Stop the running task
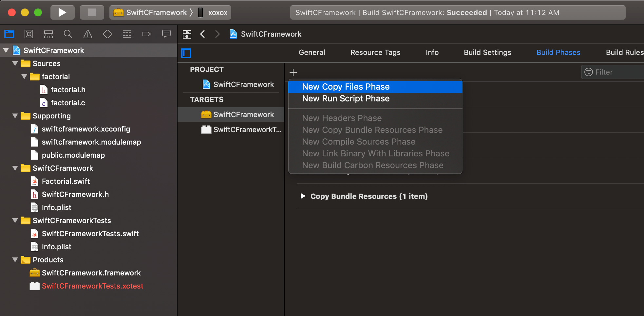644x316 pixels. click(92, 12)
